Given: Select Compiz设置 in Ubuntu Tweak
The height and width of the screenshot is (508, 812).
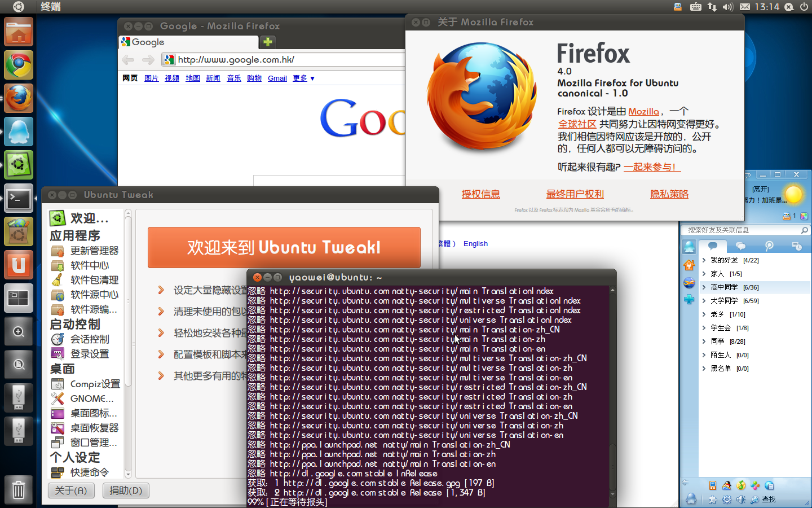Looking at the screenshot, I should click(x=86, y=384).
